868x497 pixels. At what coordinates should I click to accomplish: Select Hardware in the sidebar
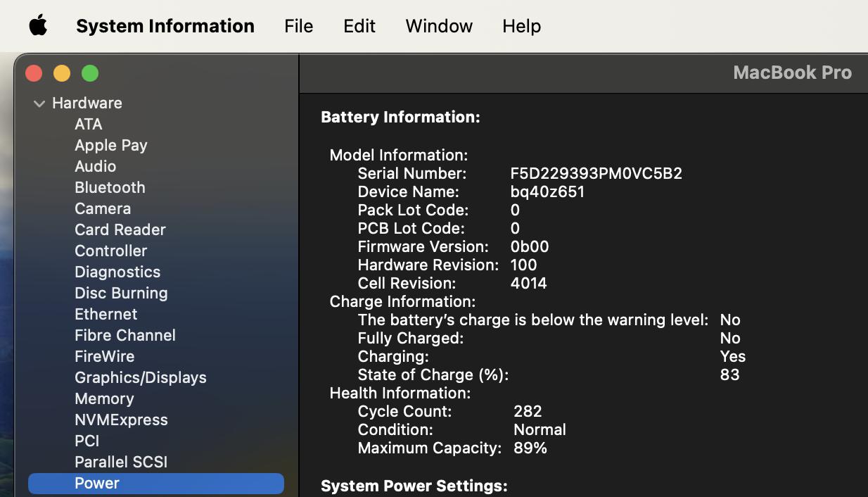coord(87,103)
